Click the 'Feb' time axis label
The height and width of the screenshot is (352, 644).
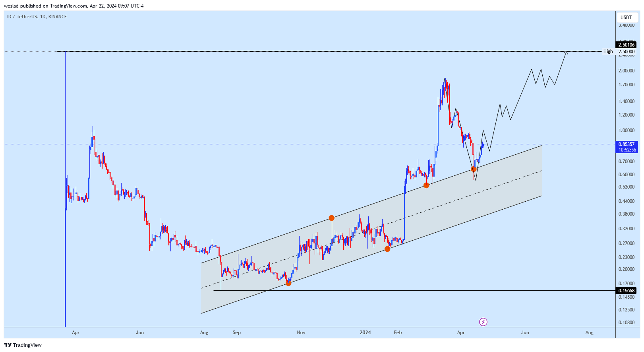pos(398,333)
